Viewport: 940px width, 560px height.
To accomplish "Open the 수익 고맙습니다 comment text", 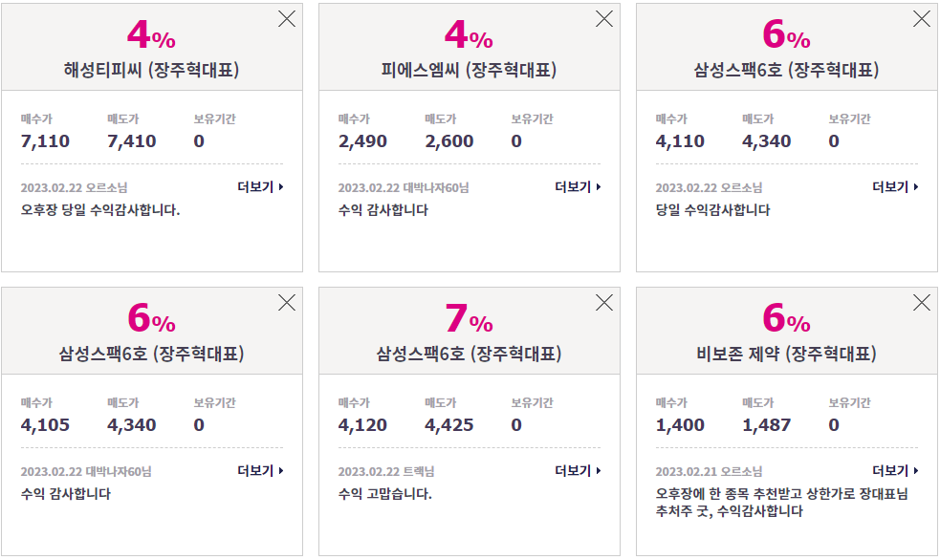I will pos(384,494).
